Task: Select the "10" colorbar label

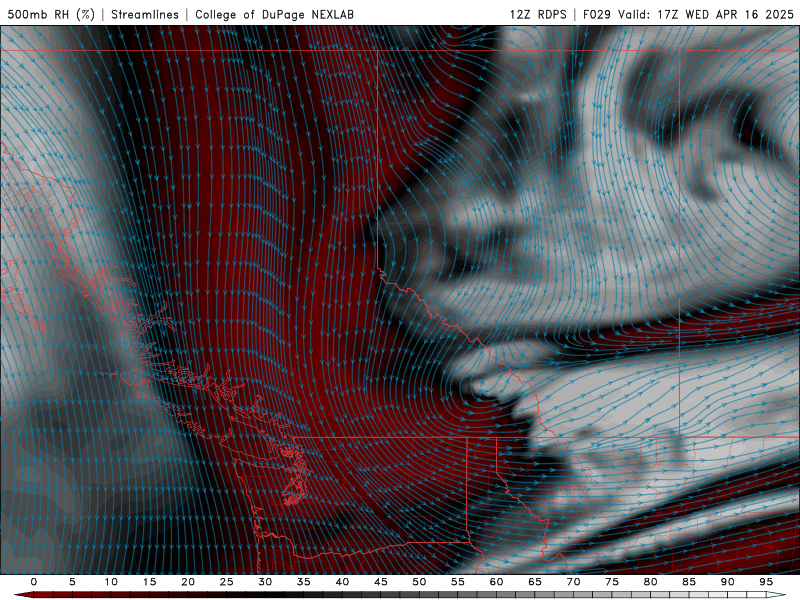Action: point(111,582)
